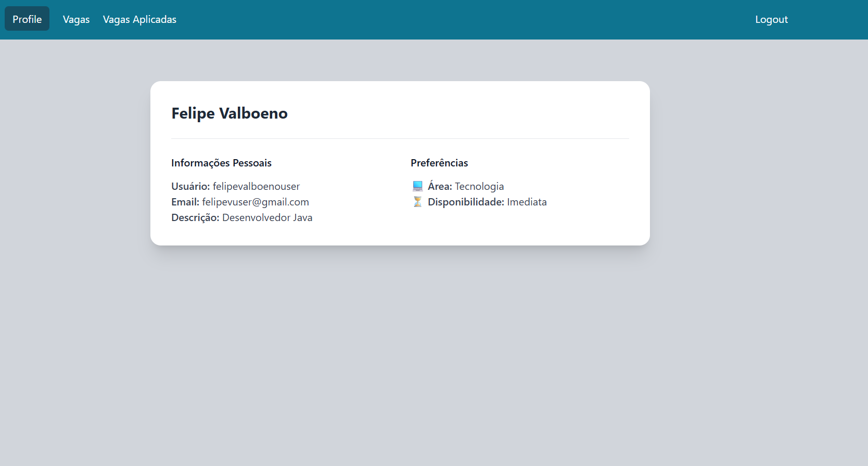The image size is (868, 466).
Task: Click the Felipe Valboeno name heading
Action: pos(229,113)
